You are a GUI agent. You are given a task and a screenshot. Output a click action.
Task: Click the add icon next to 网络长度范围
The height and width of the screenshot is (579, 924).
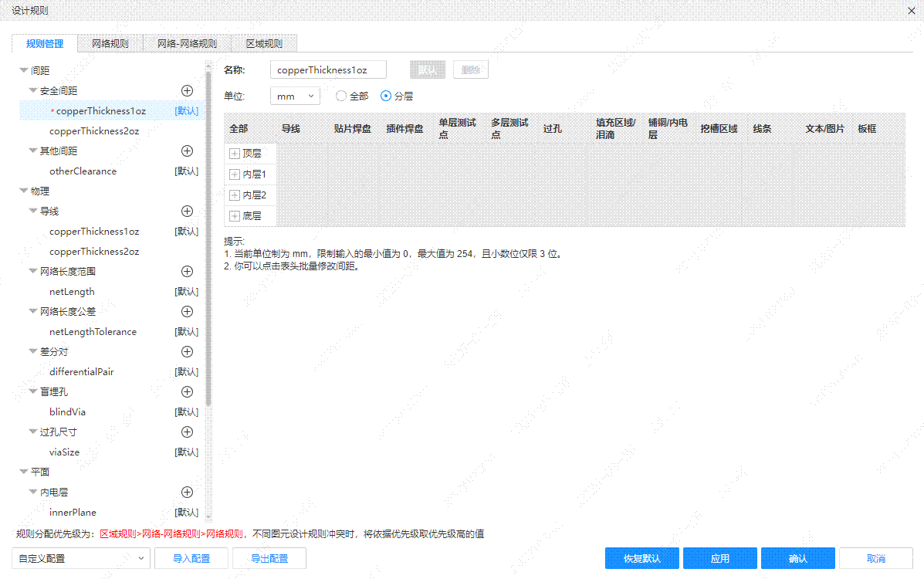pos(187,271)
